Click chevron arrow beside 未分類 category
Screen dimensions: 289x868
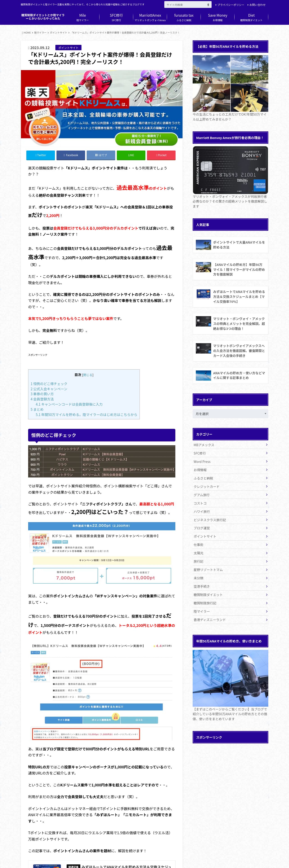(266, 578)
